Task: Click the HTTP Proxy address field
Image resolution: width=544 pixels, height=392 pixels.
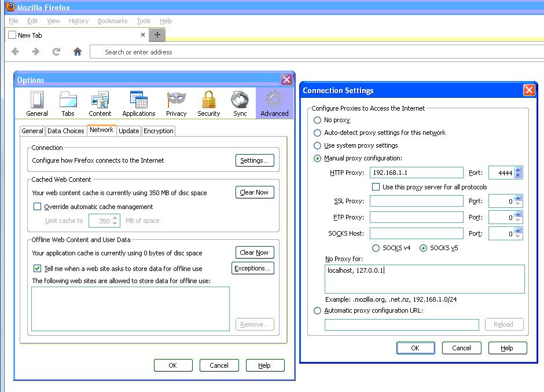Action: 416,173
